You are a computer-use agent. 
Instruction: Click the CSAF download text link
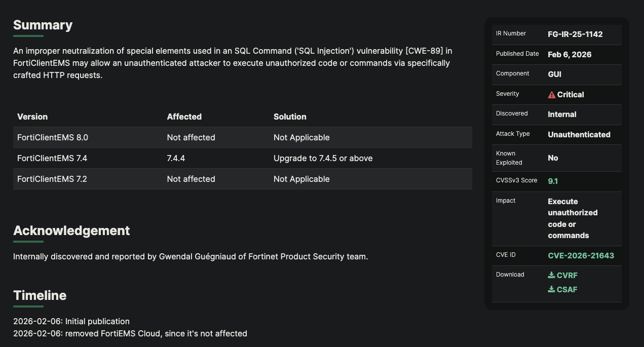pos(567,290)
